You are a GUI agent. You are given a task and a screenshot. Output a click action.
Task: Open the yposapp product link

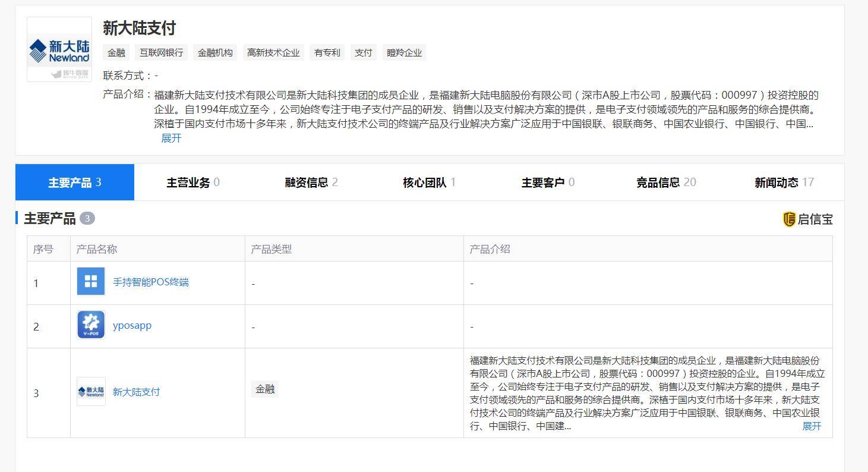(x=132, y=325)
